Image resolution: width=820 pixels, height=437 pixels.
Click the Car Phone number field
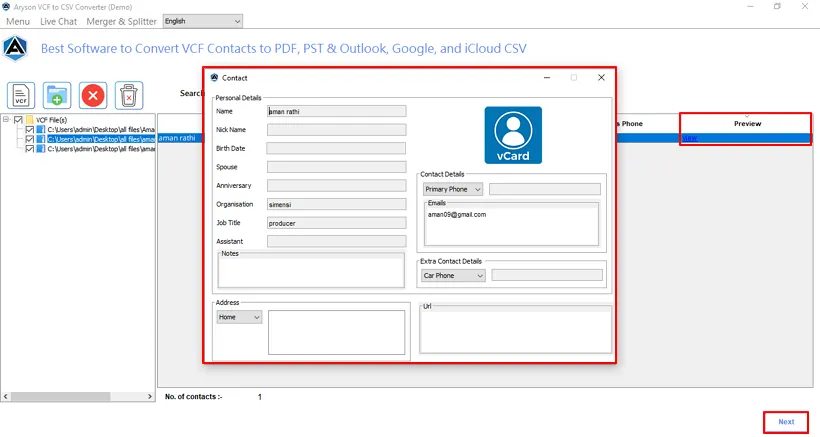point(547,275)
